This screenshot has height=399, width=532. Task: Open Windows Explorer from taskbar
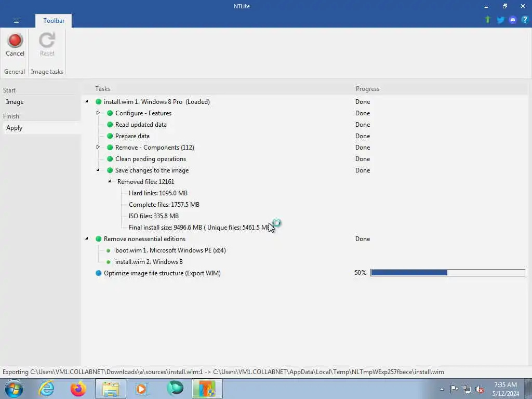(111, 389)
